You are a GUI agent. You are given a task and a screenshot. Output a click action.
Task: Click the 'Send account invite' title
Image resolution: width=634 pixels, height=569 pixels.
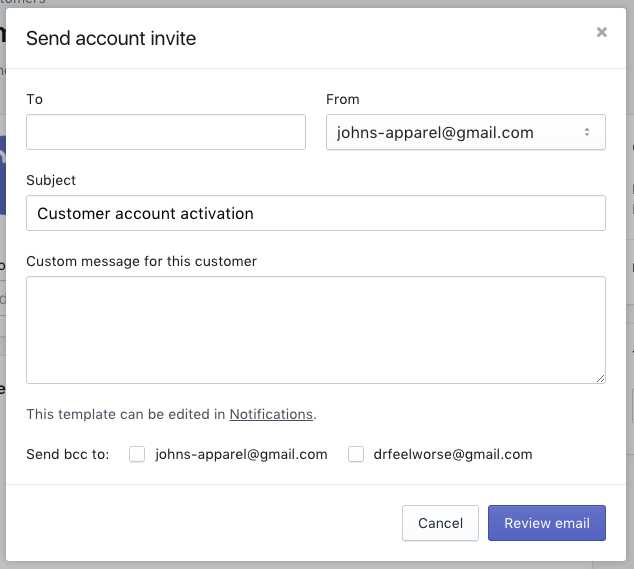111,38
